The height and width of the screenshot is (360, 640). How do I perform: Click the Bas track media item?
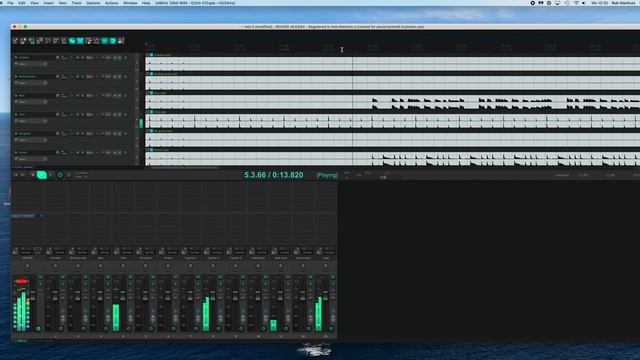pos(393,102)
